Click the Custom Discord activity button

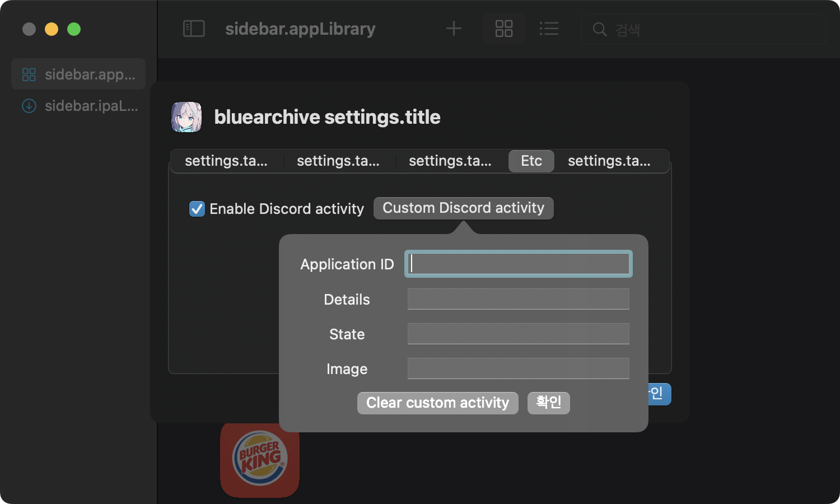coord(463,208)
